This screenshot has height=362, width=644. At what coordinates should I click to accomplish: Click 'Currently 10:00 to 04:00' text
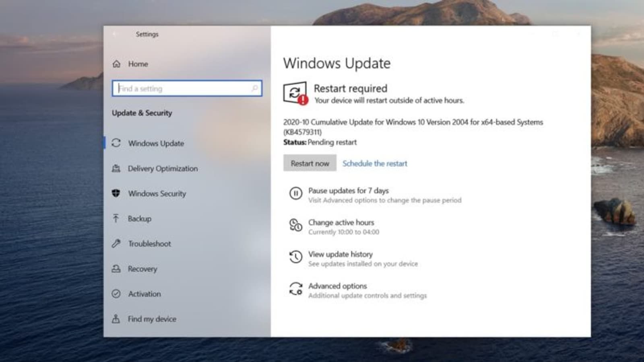[344, 232]
